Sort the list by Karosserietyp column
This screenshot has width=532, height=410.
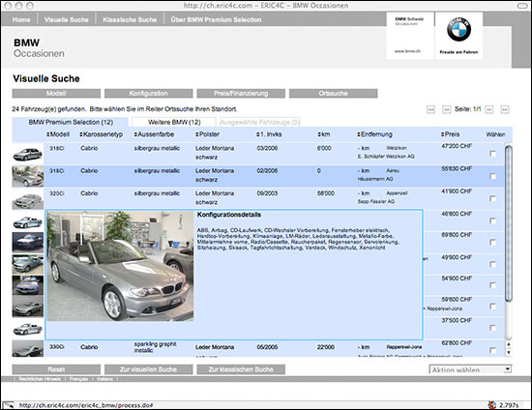point(102,134)
